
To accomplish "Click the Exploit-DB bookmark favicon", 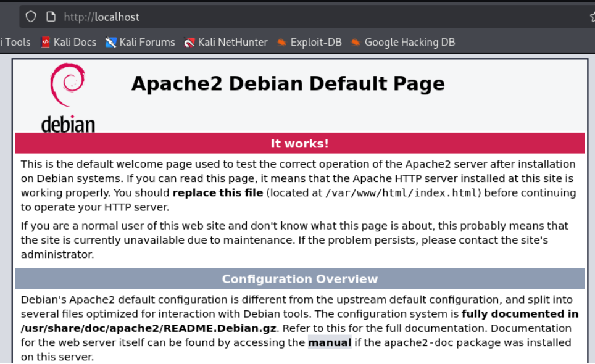I will coord(281,42).
